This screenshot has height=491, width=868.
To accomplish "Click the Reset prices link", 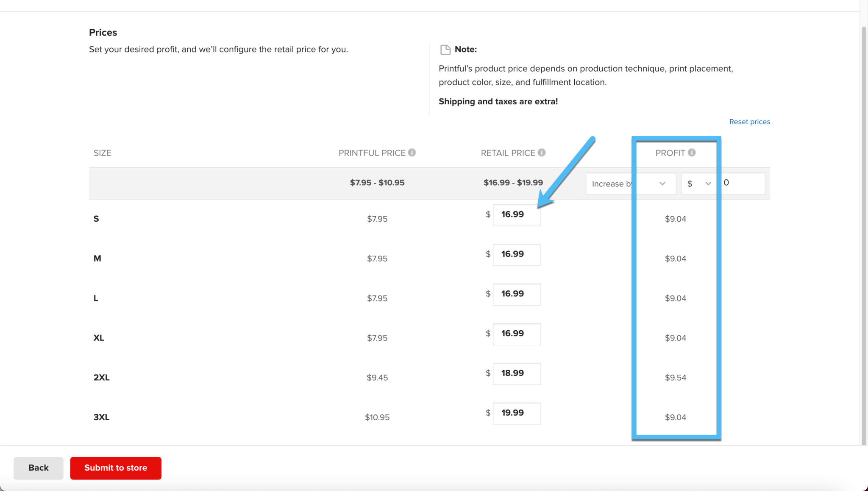I will pyautogui.click(x=749, y=122).
